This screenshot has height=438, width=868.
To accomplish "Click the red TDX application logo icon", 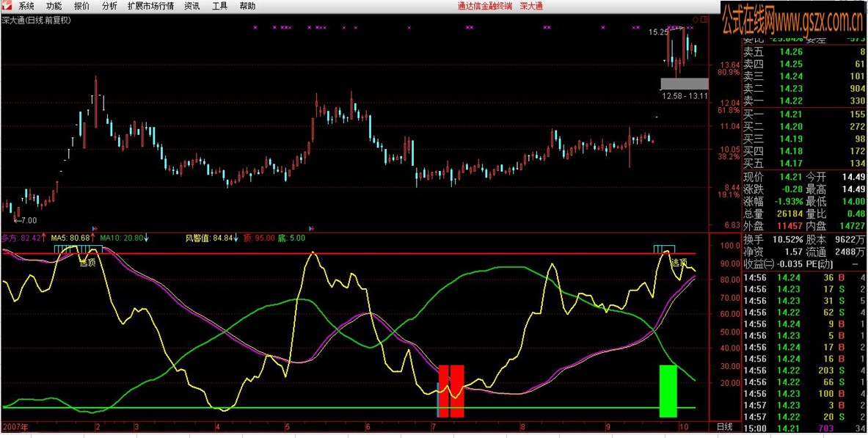I will (x=6, y=6).
